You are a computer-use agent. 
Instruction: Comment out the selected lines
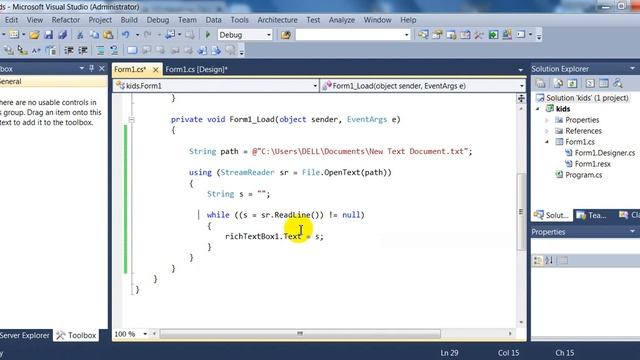(100, 51)
